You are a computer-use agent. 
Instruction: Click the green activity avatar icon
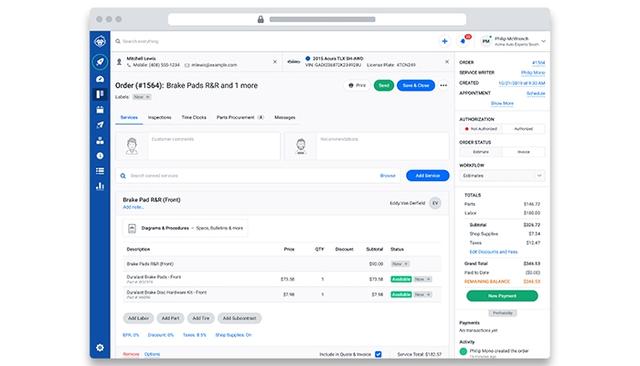tap(463, 351)
